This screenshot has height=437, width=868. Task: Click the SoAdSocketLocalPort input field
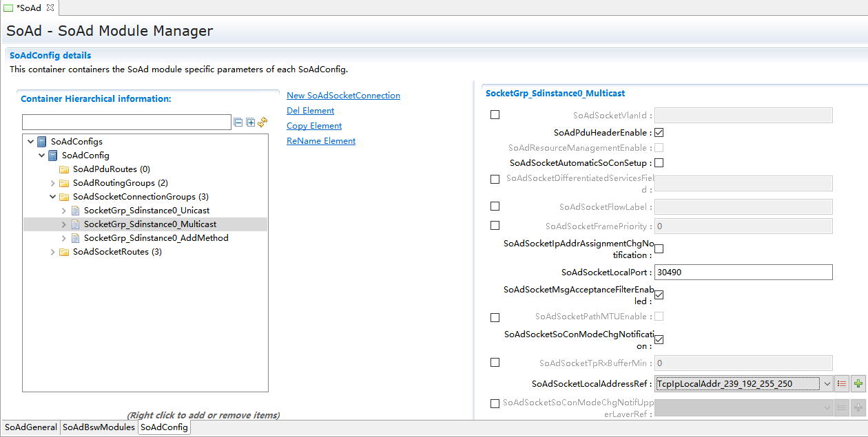pos(743,273)
